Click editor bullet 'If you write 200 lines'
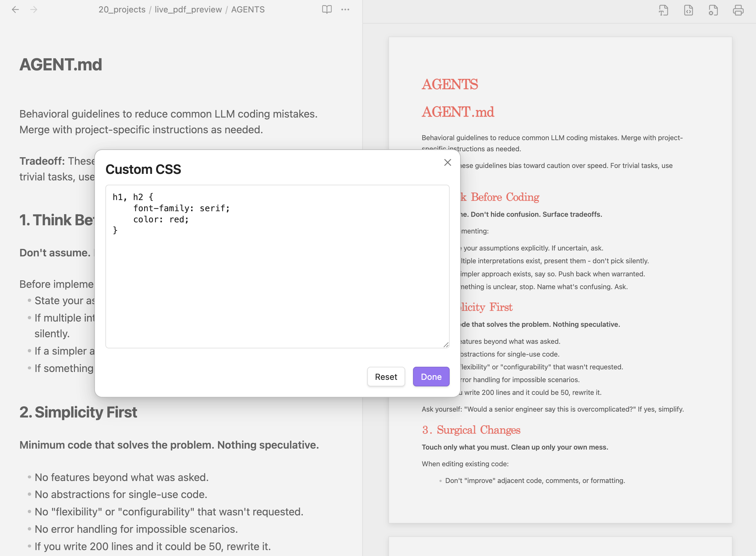The height and width of the screenshot is (556, 756). [x=152, y=546]
